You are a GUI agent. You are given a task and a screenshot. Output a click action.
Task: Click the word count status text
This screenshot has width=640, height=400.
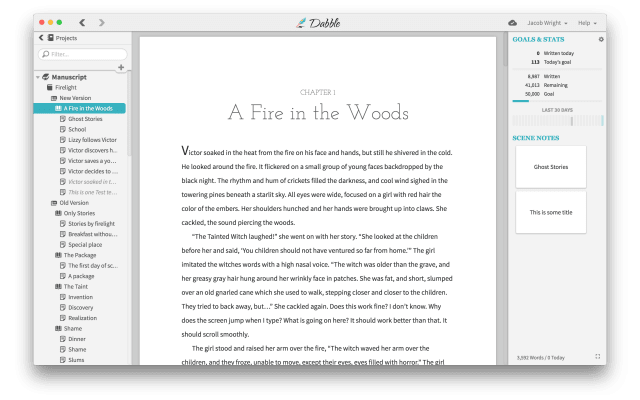(x=540, y=358)
